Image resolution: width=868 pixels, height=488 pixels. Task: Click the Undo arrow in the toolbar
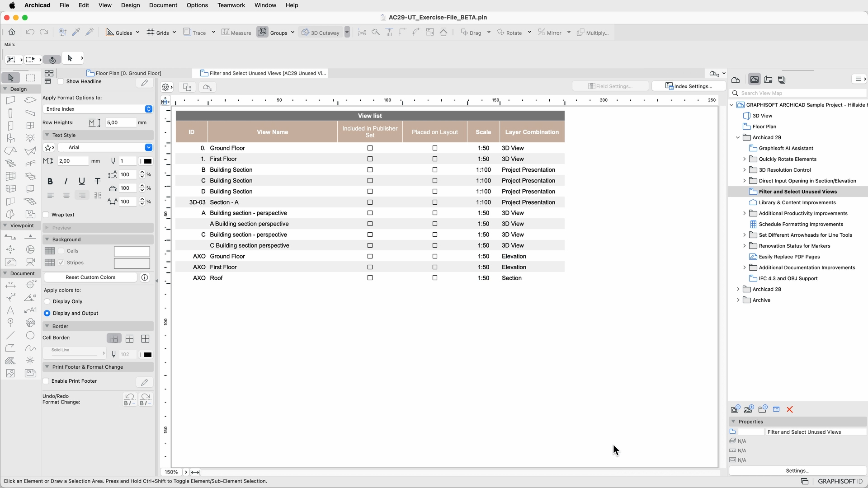pos(30,32)
